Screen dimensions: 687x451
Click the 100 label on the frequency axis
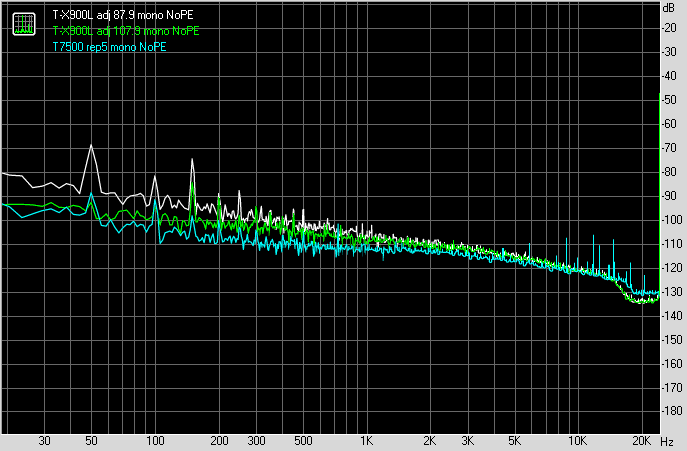[x=155, y=440]
